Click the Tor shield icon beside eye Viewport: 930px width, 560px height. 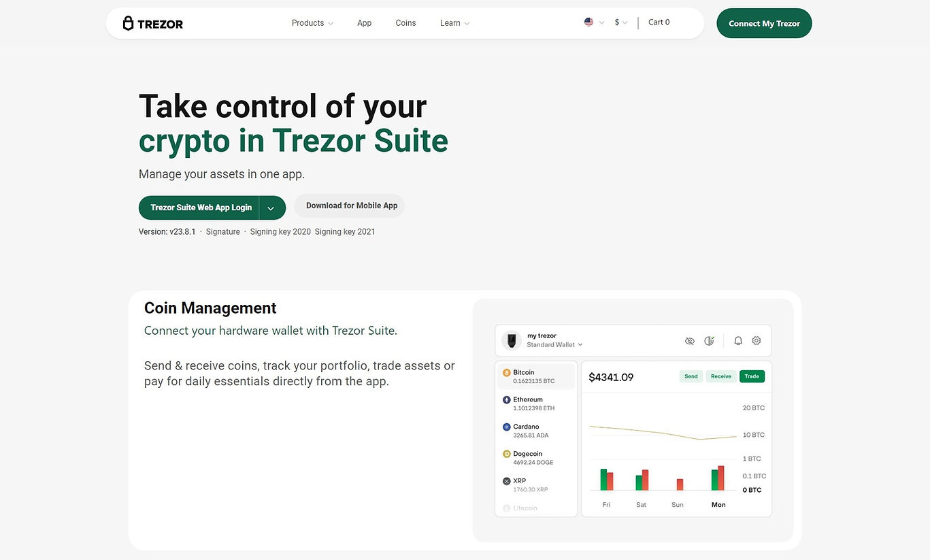click(x=709, y=341)
